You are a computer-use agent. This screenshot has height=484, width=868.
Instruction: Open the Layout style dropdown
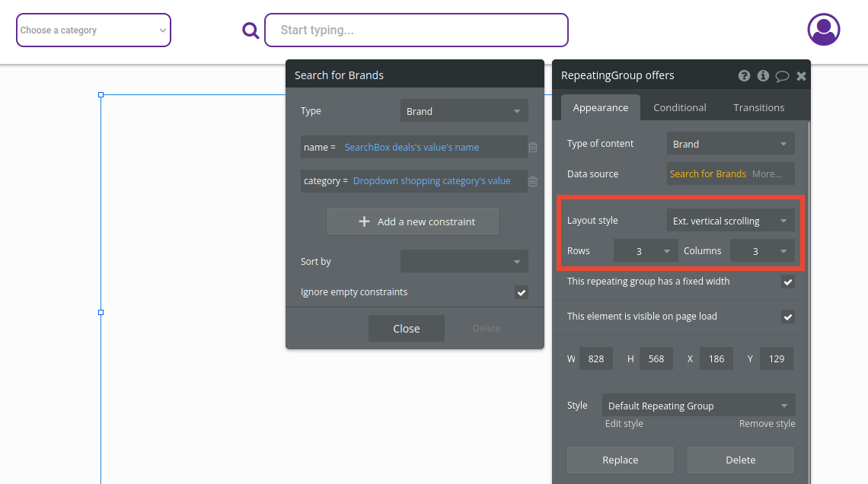click(729, 220)
